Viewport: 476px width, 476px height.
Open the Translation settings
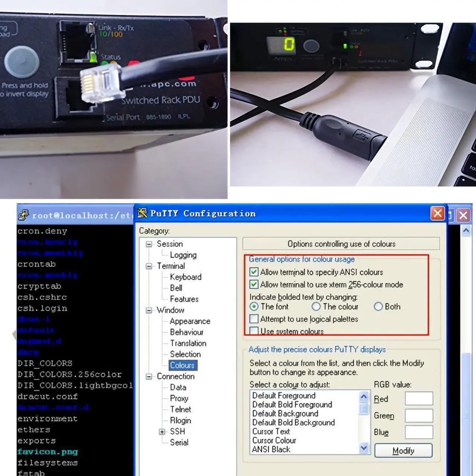coord(188,343)
